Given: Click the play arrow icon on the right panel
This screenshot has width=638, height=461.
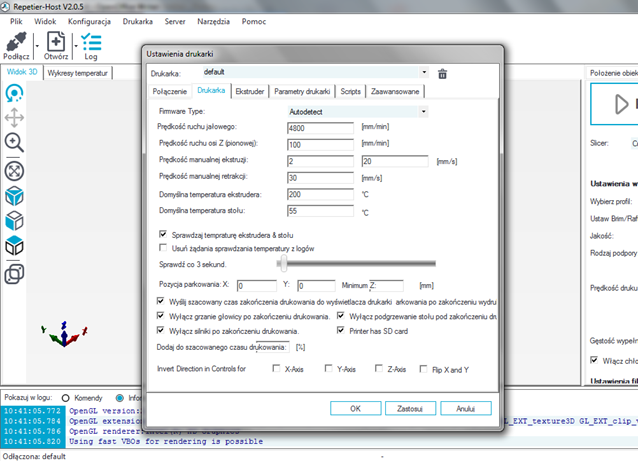Looking at the screenshot, I should coord(621,104).
